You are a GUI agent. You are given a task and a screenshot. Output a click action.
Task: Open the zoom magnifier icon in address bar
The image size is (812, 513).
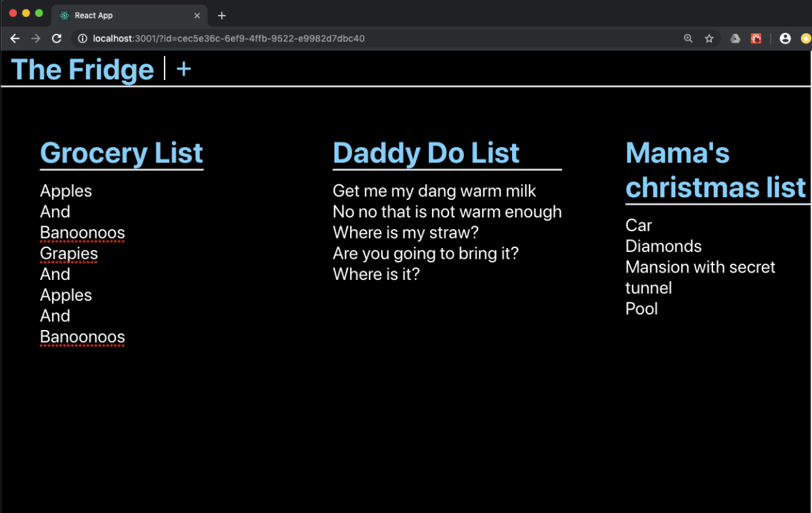[688, 39]
